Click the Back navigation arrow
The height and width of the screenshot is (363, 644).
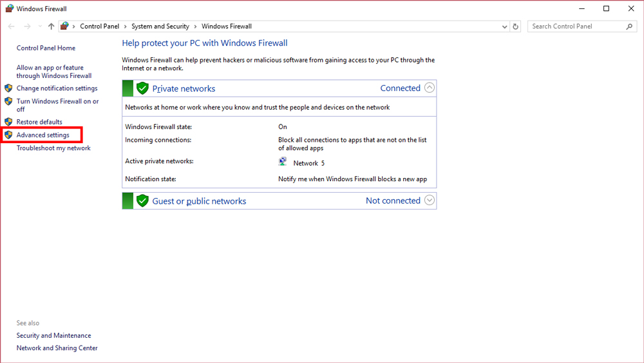point(11,26)
